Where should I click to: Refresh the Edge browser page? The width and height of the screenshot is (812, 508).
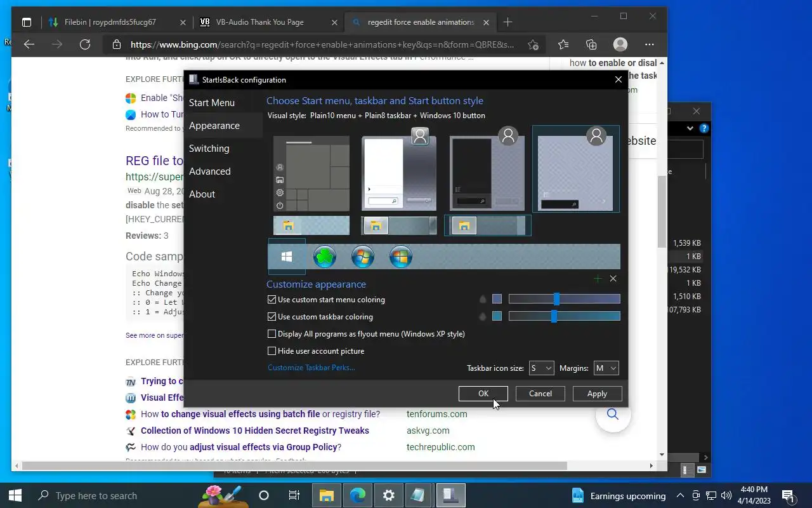[x=85, y=44]
